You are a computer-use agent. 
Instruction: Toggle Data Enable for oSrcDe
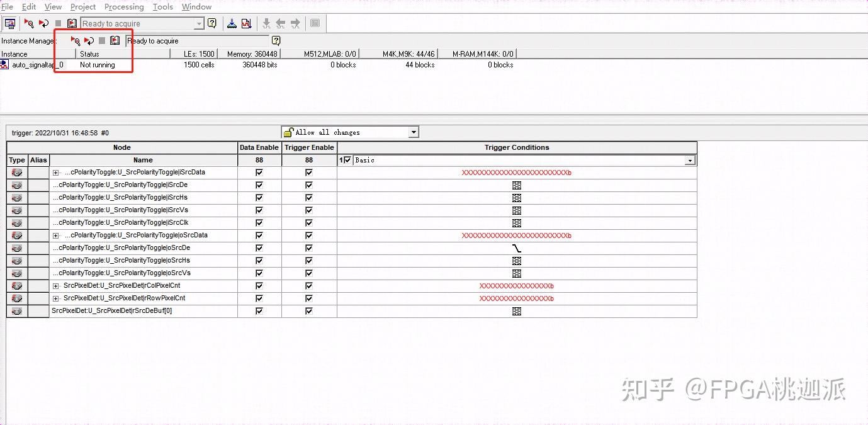coord(259,248)
